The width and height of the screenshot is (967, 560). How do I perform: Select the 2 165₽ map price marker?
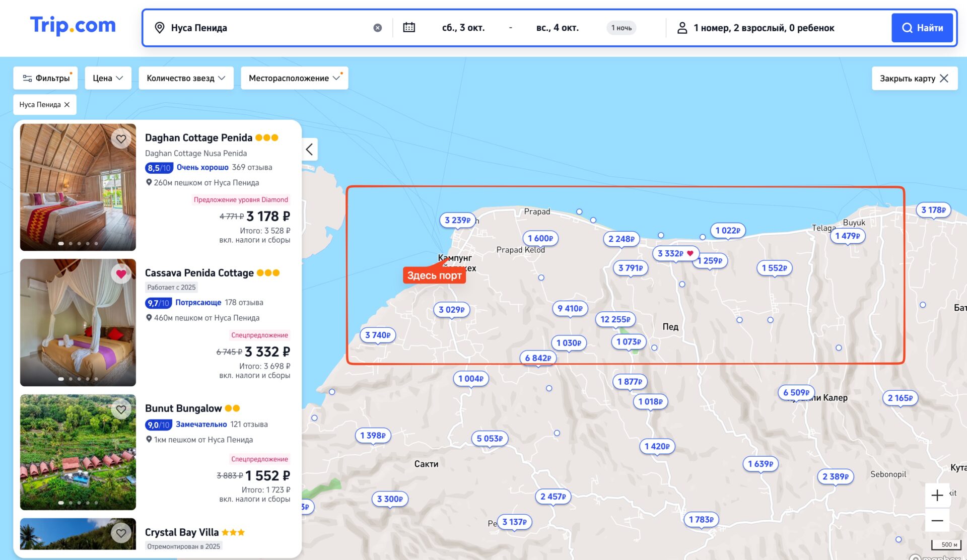point(900,398)
